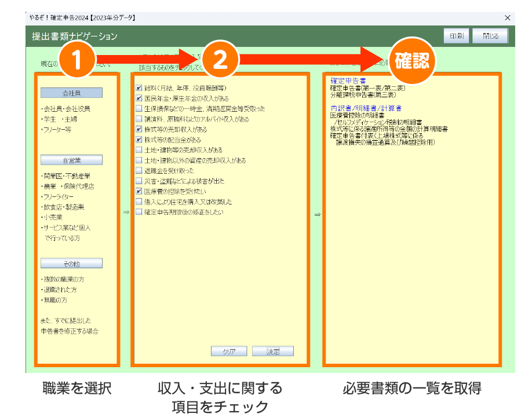Click the 印刷 print button

pyautogui.click(x=456, y=36)
